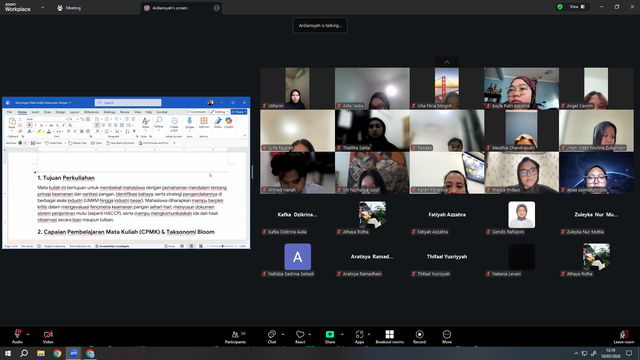This screenshot has width=640, height=360.
Task: Click the Leave room icon
Action: click(624, 337)
